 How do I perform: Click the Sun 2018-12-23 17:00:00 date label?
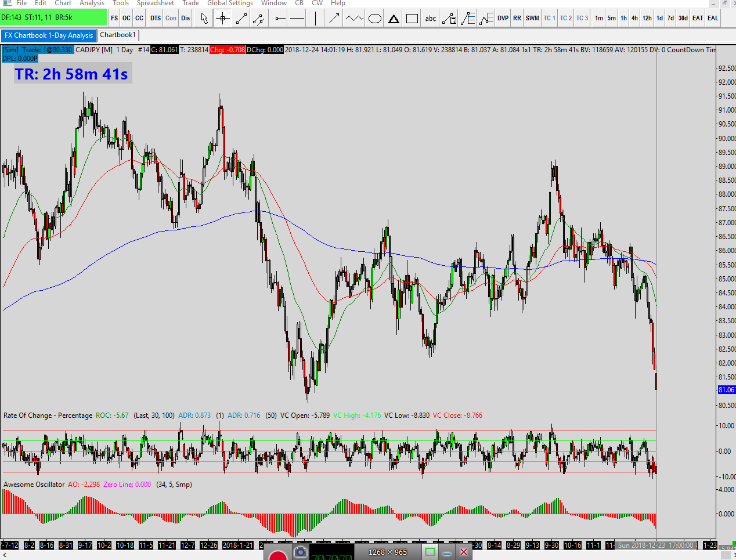(x=655, y=545)
